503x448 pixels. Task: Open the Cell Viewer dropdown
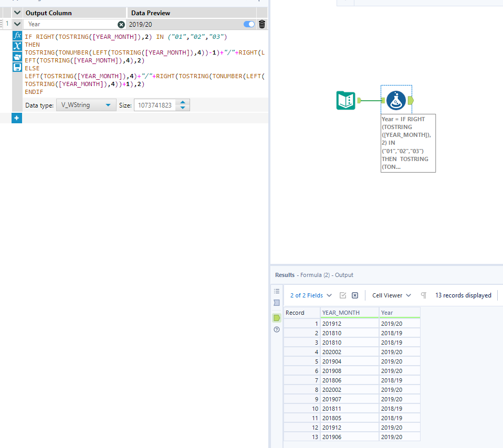click(x=391, y=295)
